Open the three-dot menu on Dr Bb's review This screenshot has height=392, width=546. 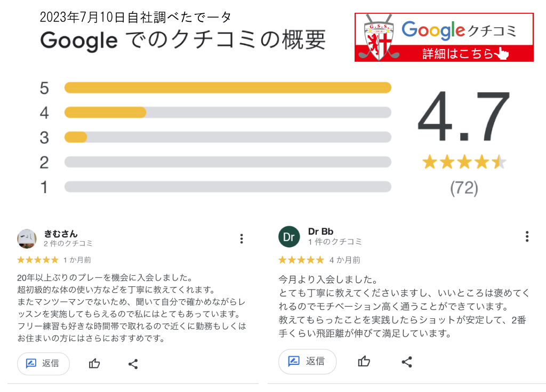[x=527, y=236]
